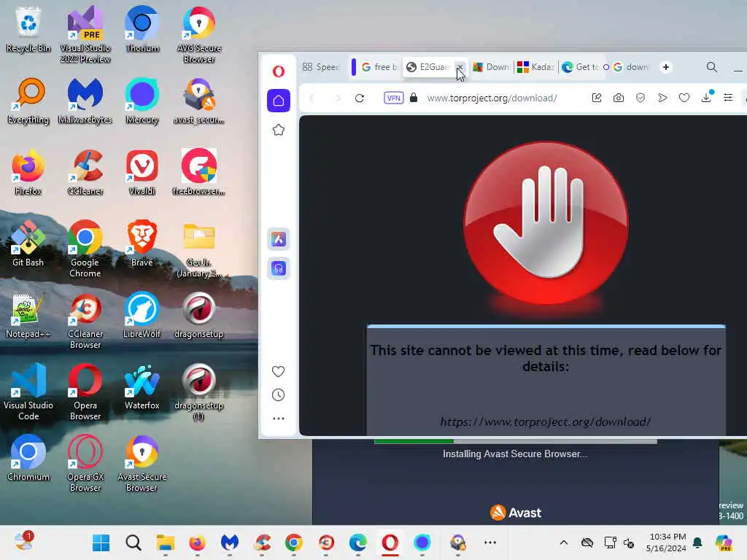Click the send to flow arrow icon

[x=662, y=98]
